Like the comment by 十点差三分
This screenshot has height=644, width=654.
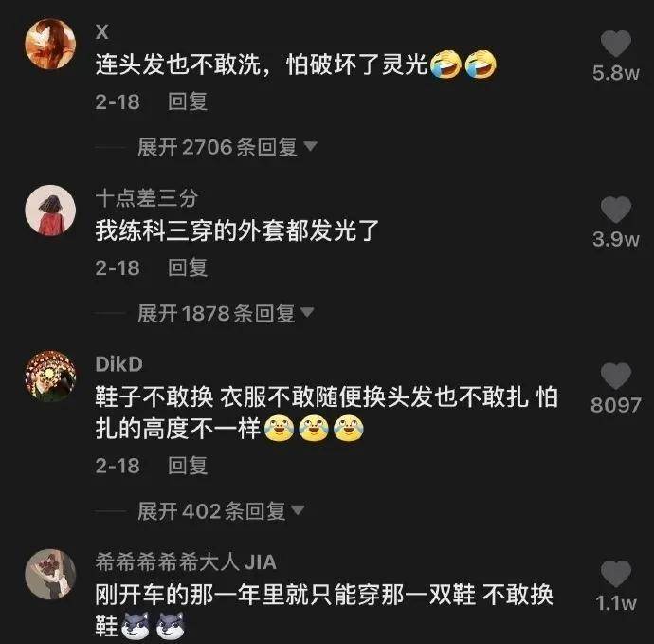point(616,210)
